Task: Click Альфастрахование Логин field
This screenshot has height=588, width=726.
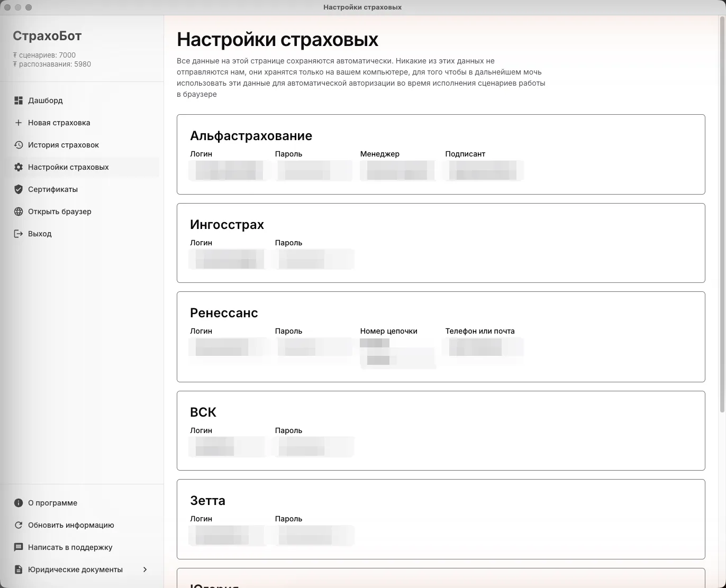Action: pos(229,170)
